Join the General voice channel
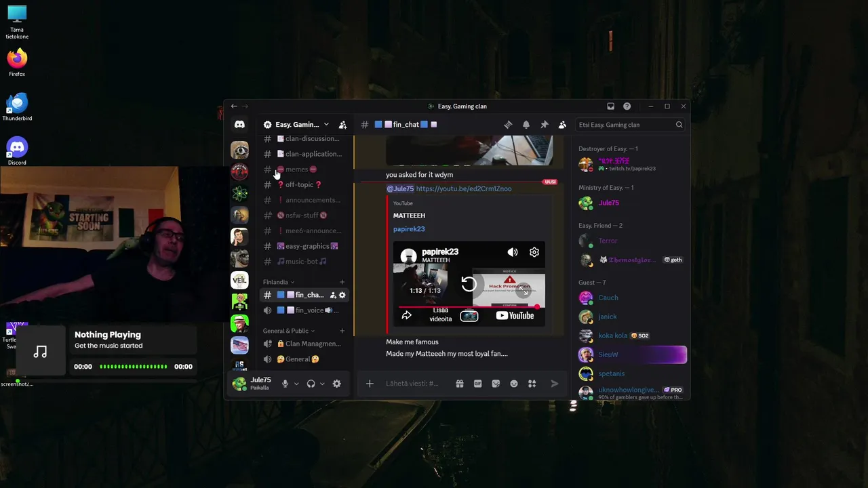This screenshot has width=868, height=488. (x=304, y=359)
